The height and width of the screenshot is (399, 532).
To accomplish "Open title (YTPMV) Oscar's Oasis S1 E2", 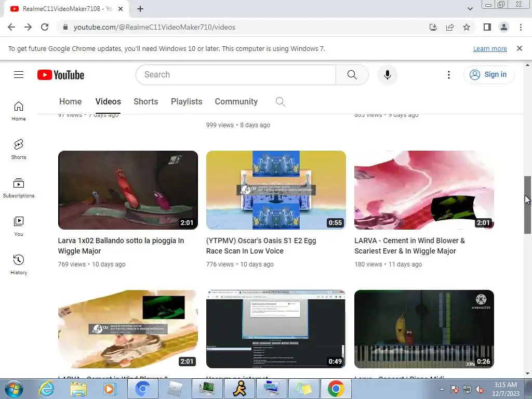I will [x=261, y=246].
